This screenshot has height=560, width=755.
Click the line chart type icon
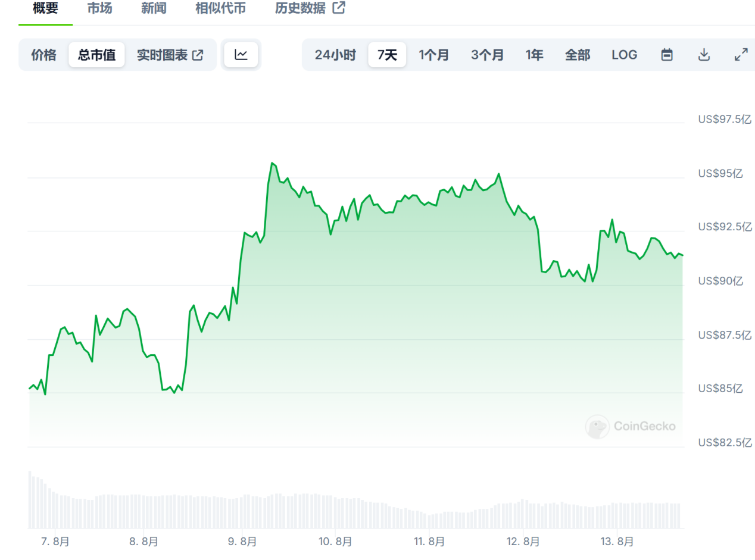[x=241, y=55]
